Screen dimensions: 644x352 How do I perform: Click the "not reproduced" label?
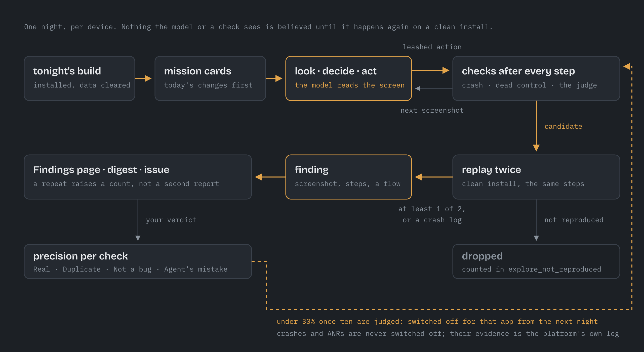click(574, 220)
